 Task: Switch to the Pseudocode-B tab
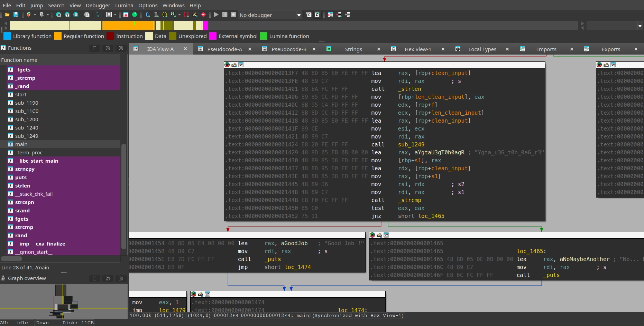[289, 49]
